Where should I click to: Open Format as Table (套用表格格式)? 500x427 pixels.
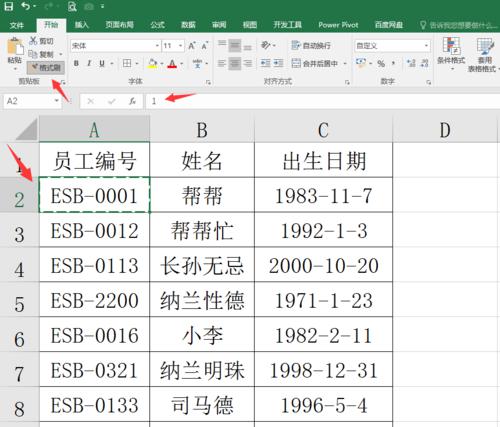pos(484,54)
